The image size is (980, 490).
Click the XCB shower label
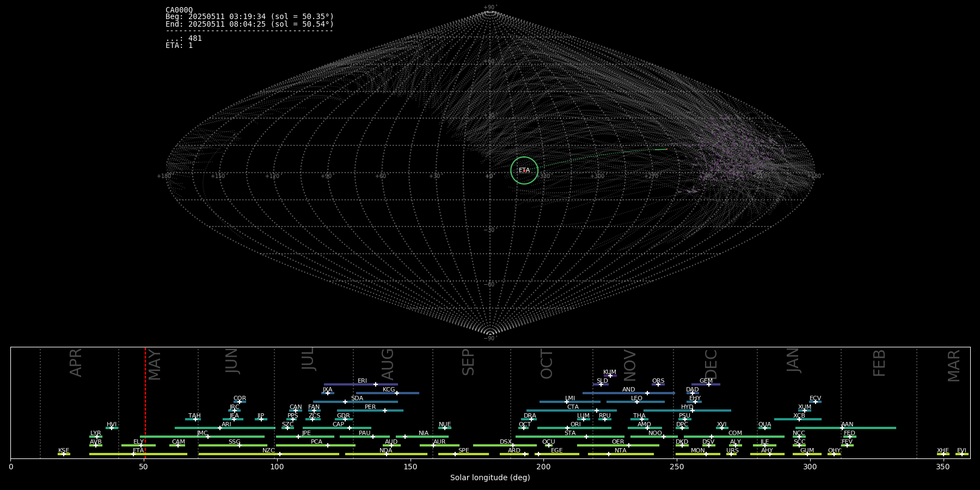pos(799,416)
